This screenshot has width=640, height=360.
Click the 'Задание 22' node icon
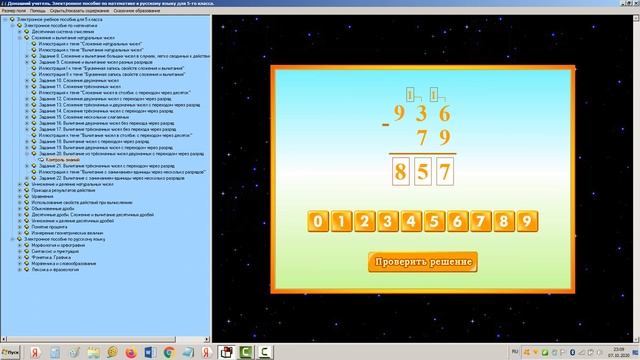[x=34, y=178]
